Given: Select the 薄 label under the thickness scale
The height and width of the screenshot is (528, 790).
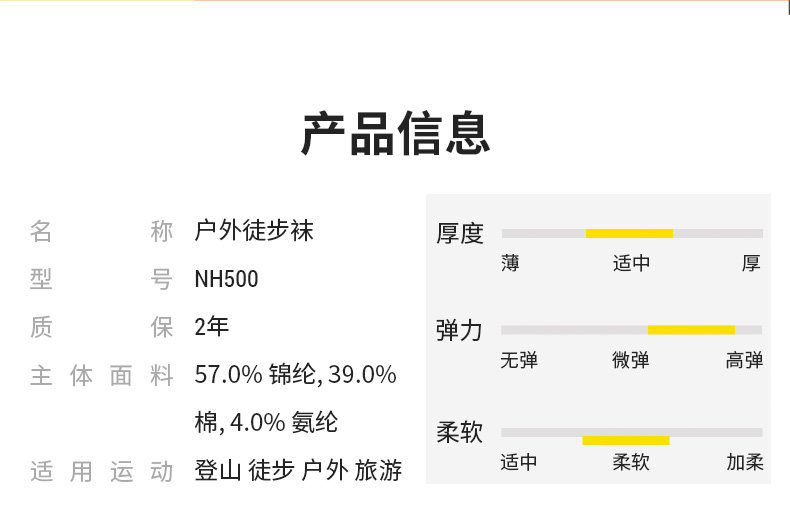Looking at the screenshot, I should 511,263.
